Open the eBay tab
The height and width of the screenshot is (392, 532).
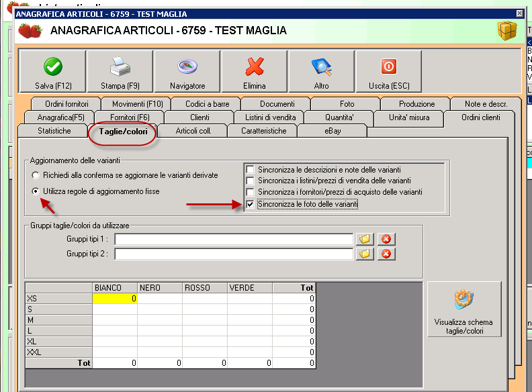[x=332, y=131]
